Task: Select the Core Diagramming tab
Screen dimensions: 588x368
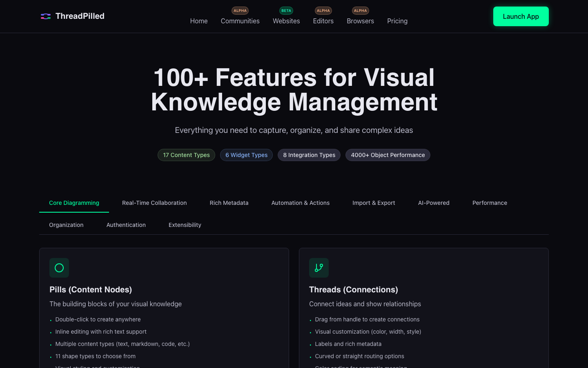Action: click(x=74, y=203)
